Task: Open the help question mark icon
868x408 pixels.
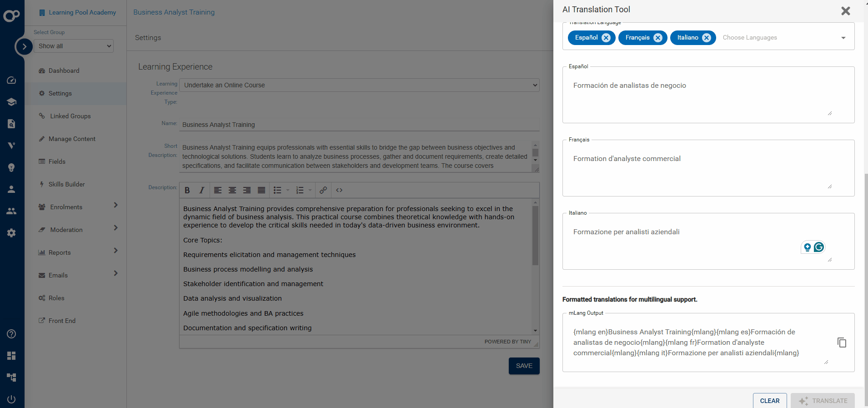Action: [11, 334]
